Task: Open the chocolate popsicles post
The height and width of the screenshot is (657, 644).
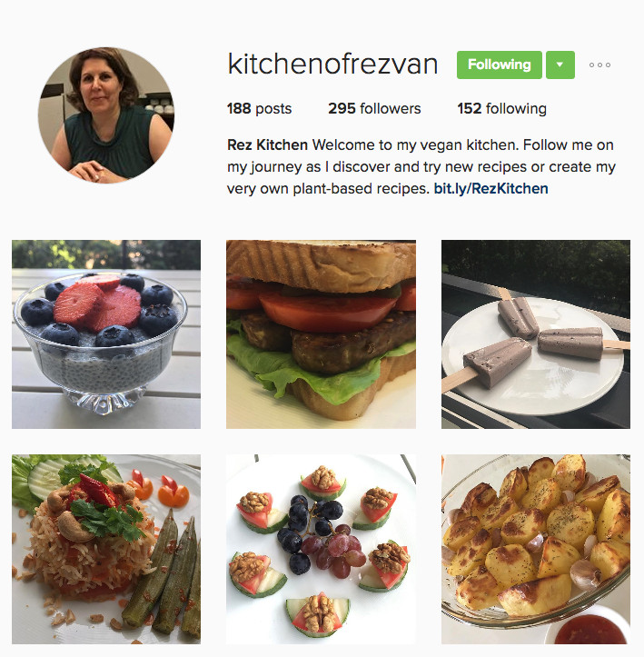Action: (x=536, y=334)
